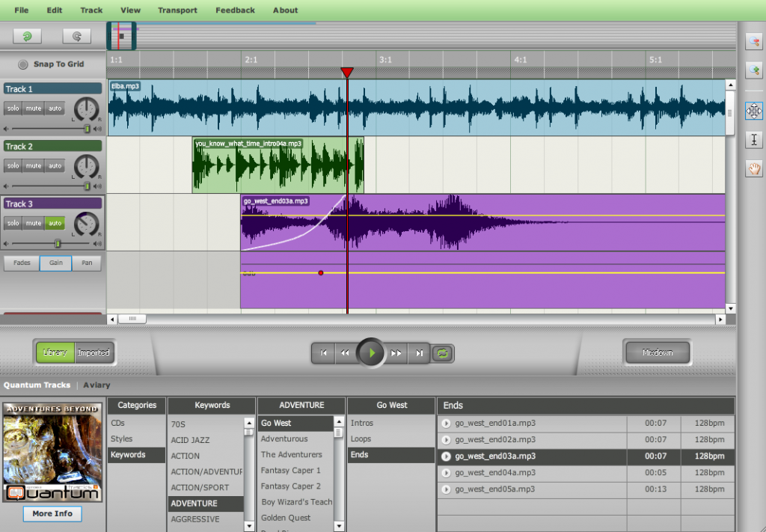
Task: Toggle the loop playback button
Action: [442, 353]
